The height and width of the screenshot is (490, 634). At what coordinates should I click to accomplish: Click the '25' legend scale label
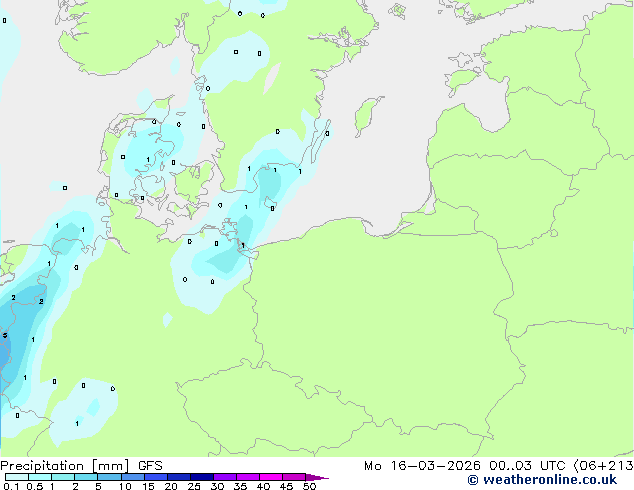point(194,486)
